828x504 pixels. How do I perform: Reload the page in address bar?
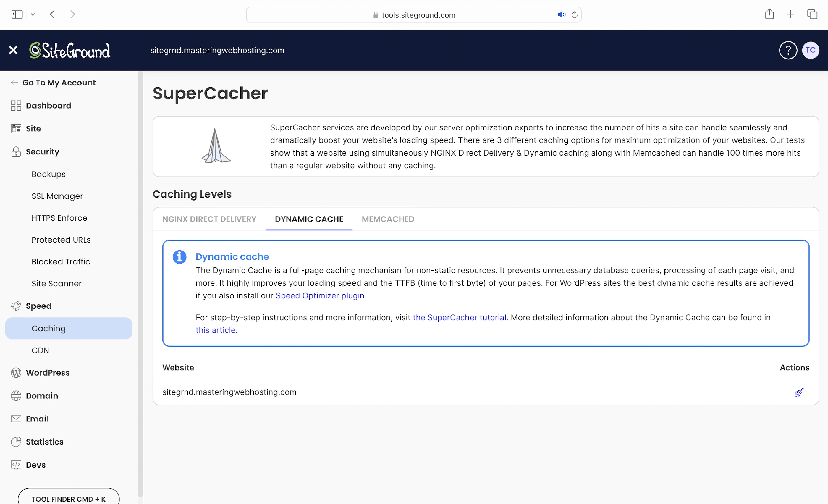point(574,15)
